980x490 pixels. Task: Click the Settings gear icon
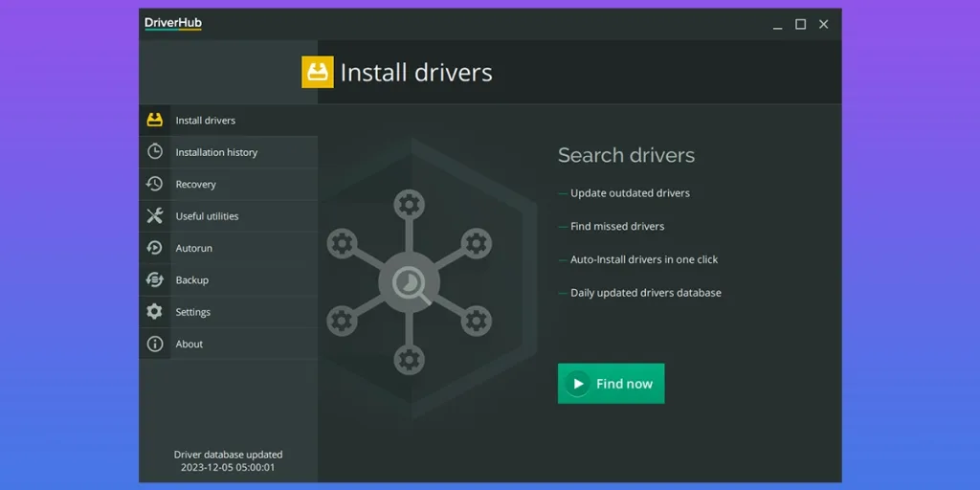pyautogui.click(x=154, y=312)
